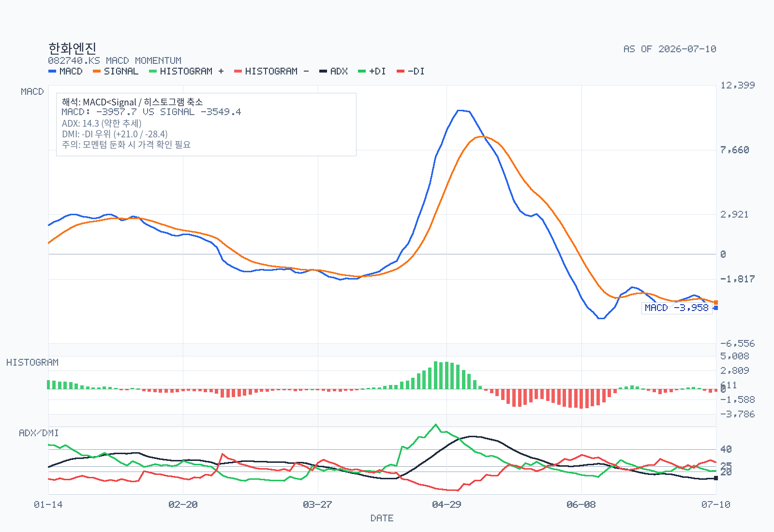Click the 7,660 y-axis value
The image size is (774, 532).
(735, 150)
